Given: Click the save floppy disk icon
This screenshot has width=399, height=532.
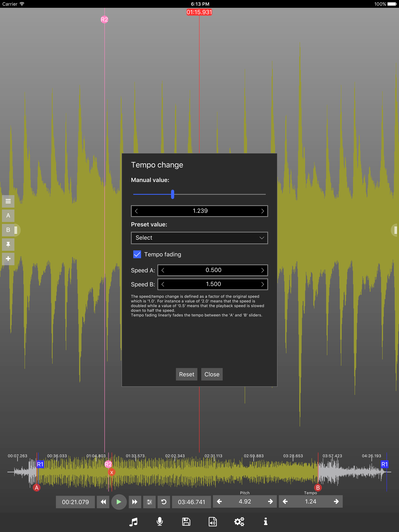Looking at the screenshot, I should coord(186,522).
